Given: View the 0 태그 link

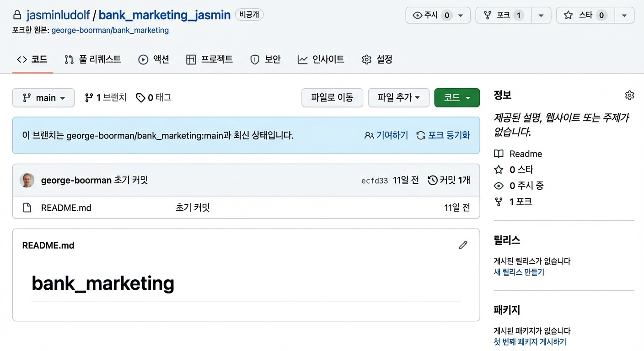Looking at the screenshot, I should point(154,98).
